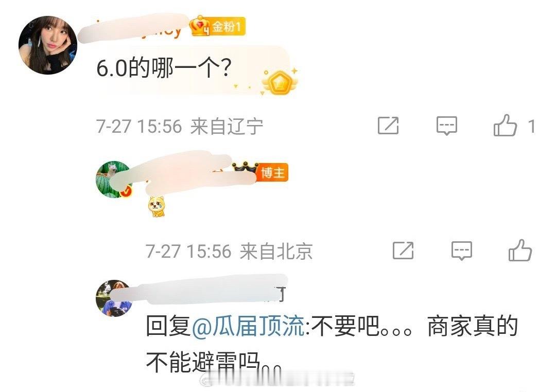Open the third commenter's avatar

[x=114, y=298]
